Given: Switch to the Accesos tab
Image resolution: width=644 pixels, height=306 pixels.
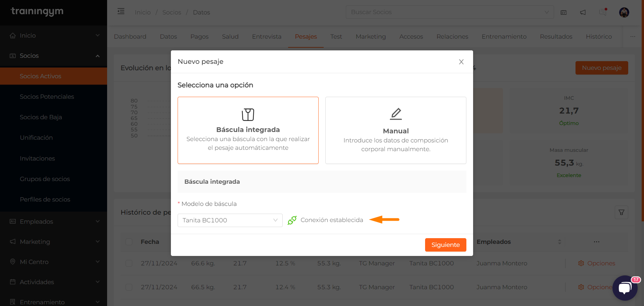Looking at the screenshot, I should click(x=411, y=37).
